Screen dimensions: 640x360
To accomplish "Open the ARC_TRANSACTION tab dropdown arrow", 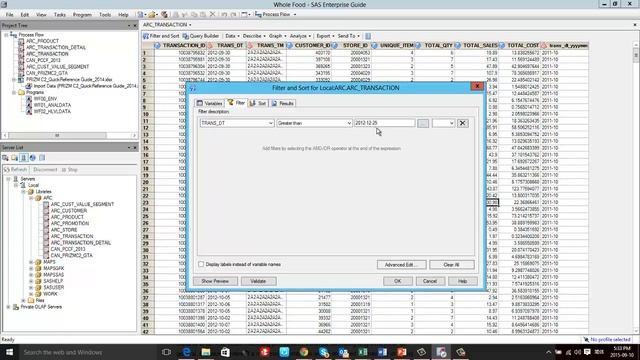I will point(190,25).
